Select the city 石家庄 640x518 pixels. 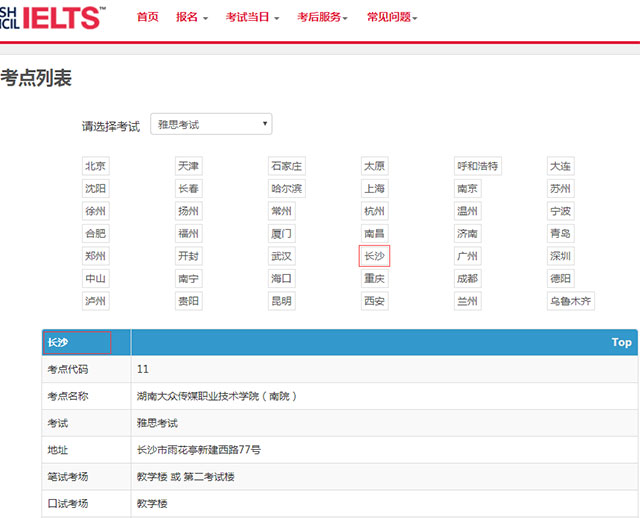287,166
